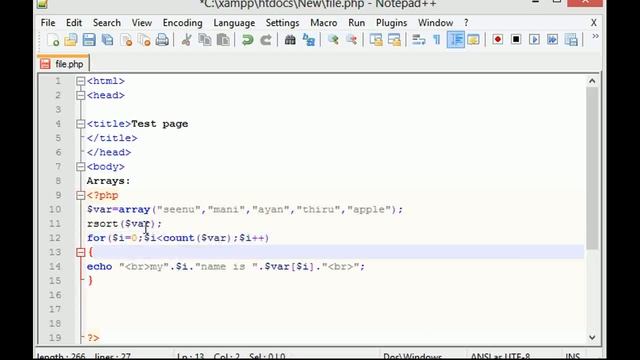The height and width of the screenshot is (360, 640).
Task: Click the Zoom In icon
Action: (x=333, y=40)
